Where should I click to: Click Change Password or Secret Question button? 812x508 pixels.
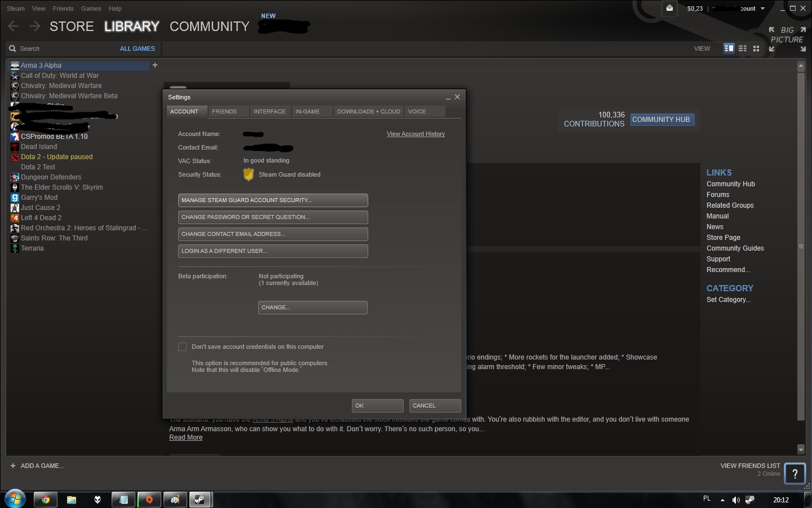(x=273, y=217)
